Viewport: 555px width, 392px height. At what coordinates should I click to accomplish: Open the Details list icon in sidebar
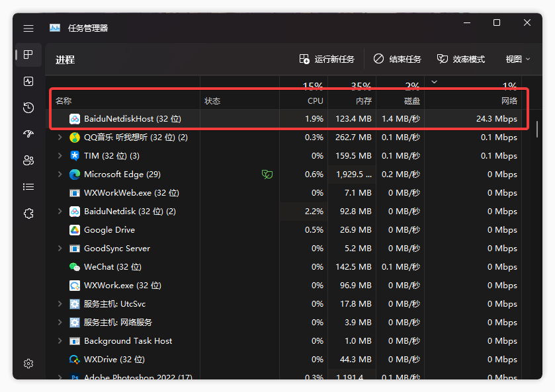tap(28, 187)
